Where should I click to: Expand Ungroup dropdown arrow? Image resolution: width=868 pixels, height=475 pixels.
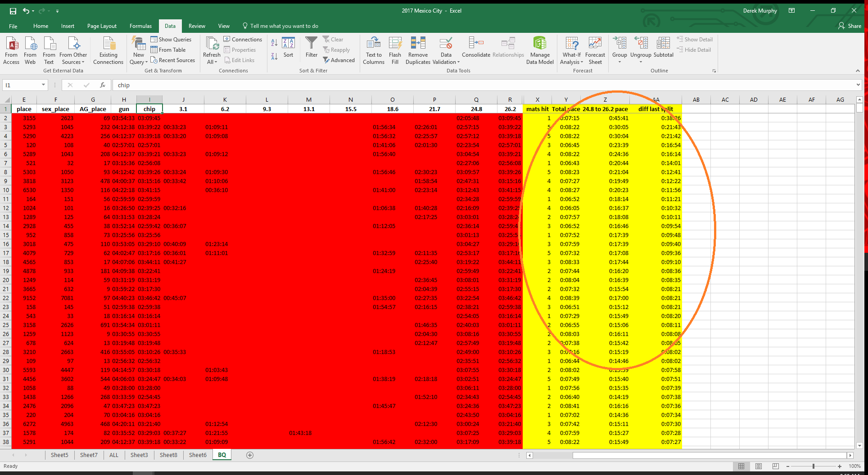pos(641,62)
